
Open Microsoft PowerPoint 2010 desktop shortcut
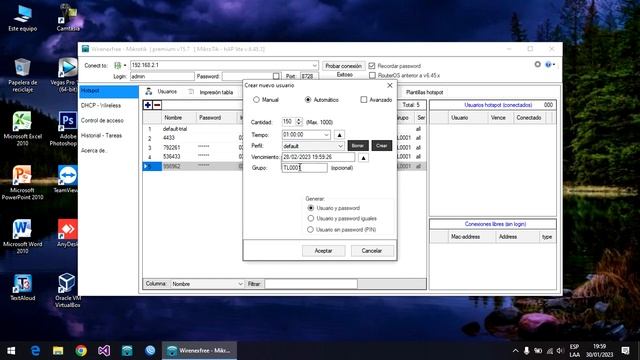point(22,183)
